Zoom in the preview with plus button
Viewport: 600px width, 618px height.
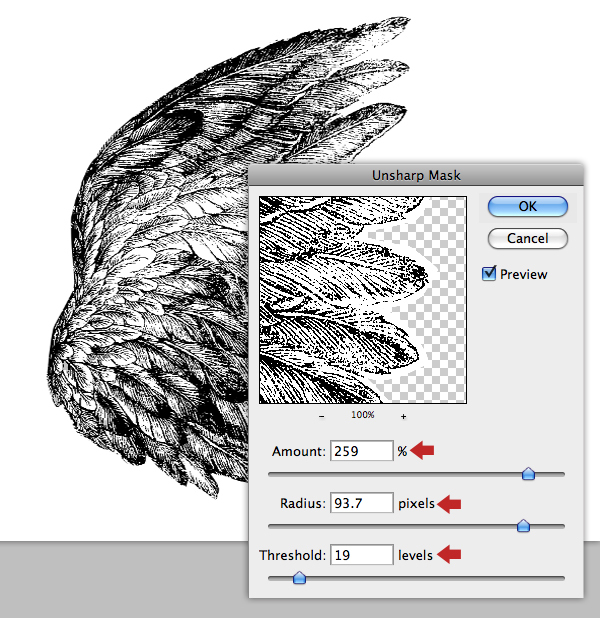(403, 416)
